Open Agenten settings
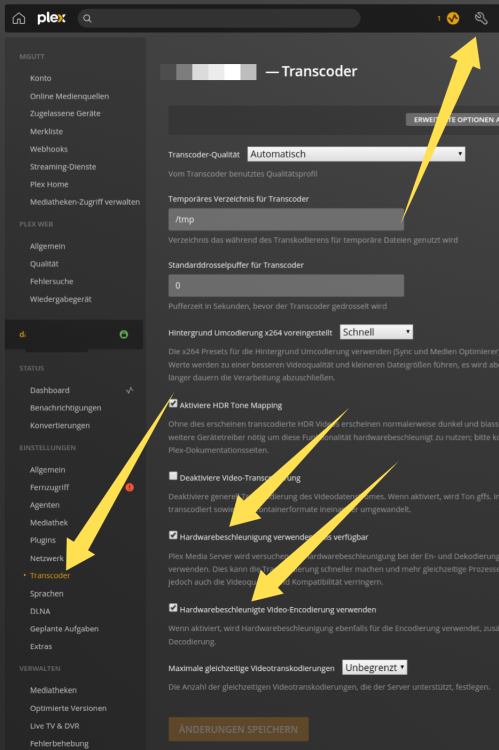Screen dimensions: 499x750 tap(45, 505)
